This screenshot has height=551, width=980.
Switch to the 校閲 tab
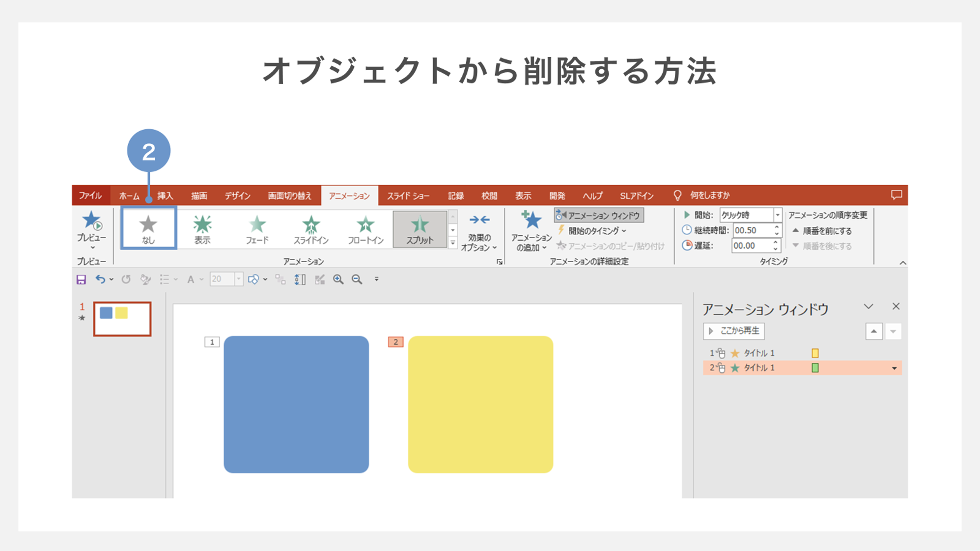[489, 195]
